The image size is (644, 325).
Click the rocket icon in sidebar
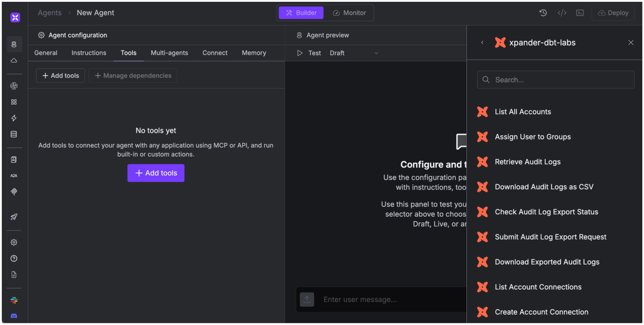14,217
